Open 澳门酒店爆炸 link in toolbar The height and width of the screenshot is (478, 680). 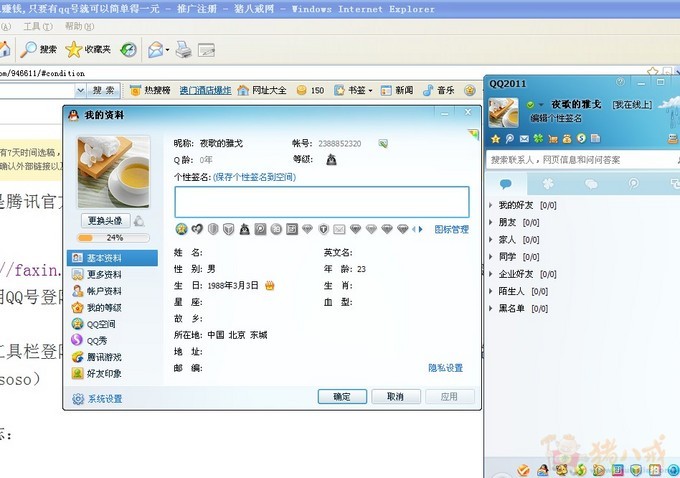[205, 90]
